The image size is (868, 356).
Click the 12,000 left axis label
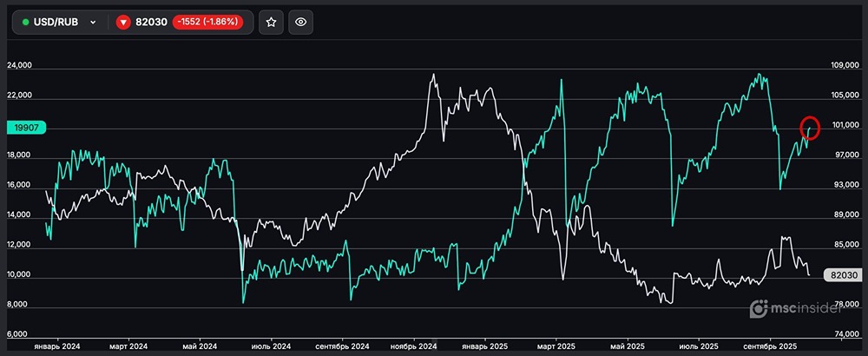[x=19, y=245]
